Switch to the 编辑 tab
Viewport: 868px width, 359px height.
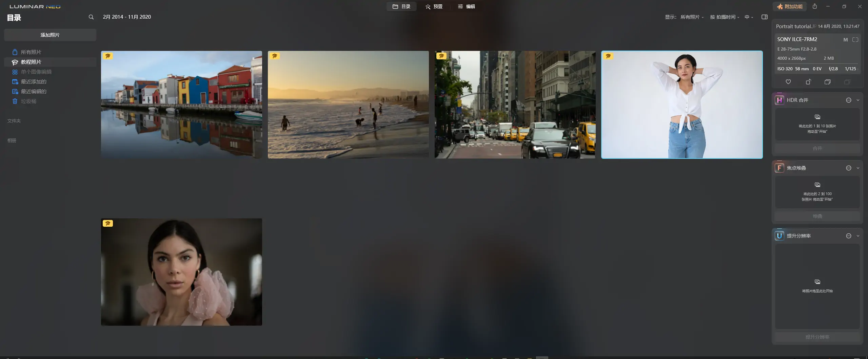[x=467, y=6]
